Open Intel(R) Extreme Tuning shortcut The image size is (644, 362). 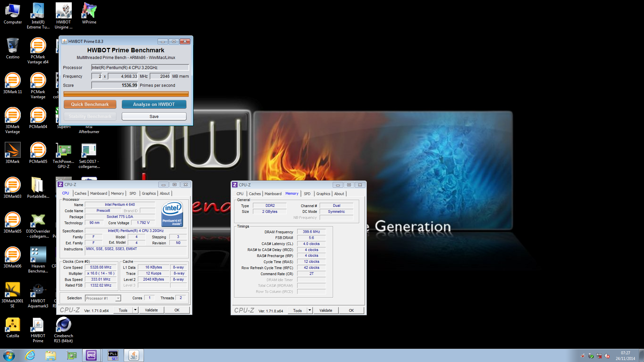(38, 16)
